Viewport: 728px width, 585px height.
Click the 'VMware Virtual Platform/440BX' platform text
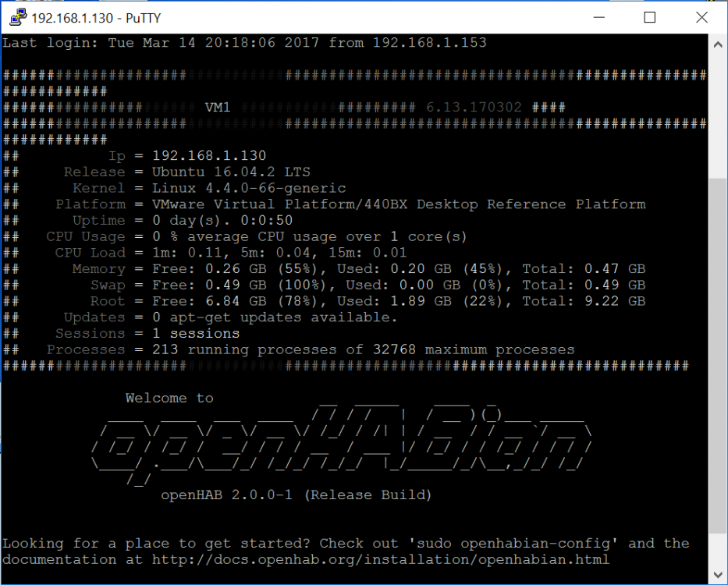pos(279,204)
